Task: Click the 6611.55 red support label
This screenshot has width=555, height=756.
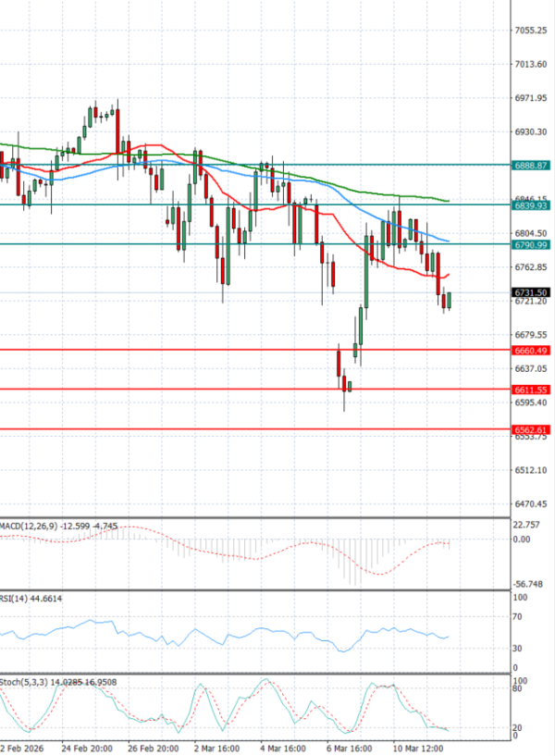Action: 531,390
